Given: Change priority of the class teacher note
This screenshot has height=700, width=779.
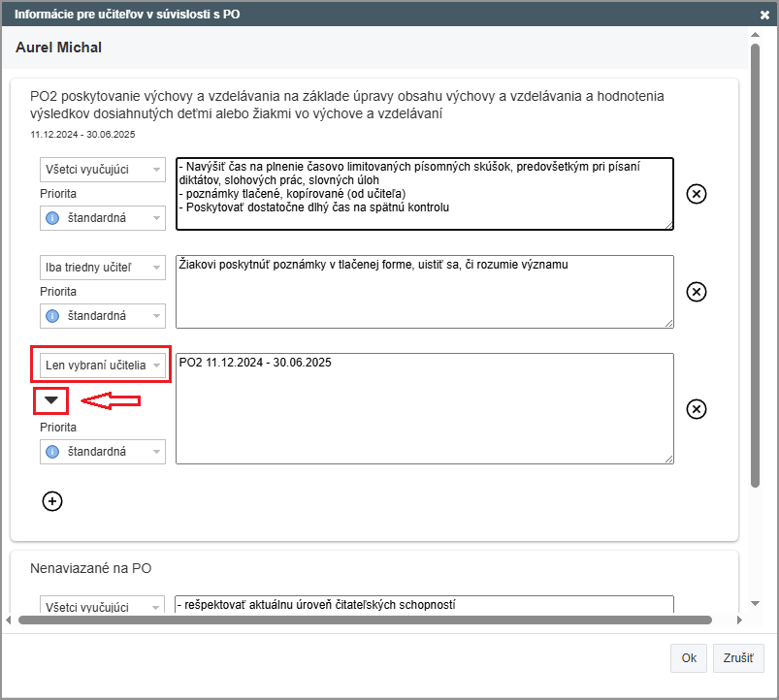Looking at the screenshot, I should (103, 316).
